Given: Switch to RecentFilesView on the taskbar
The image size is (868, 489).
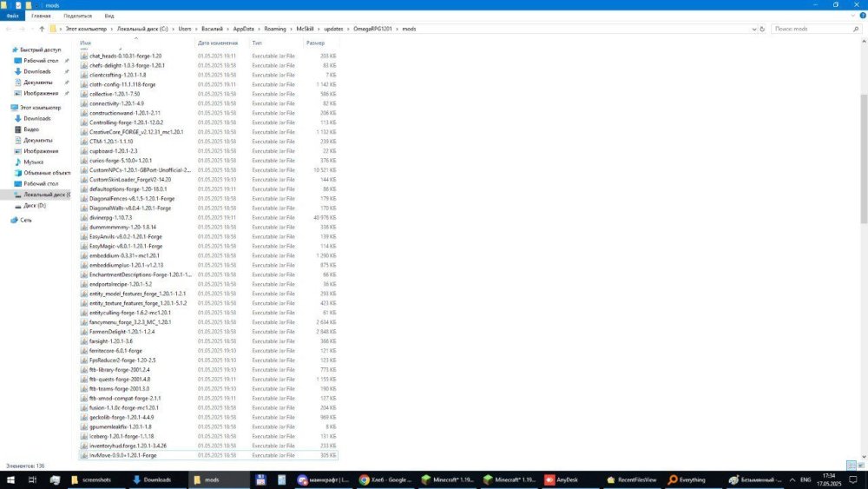Looking at the screenshot, I should tap(632, 480).
